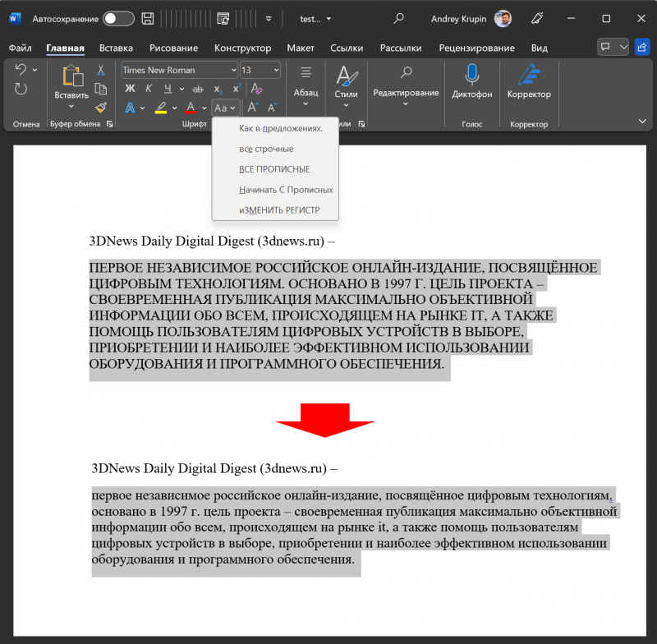Click the yellow text highlight icon

(161, 108)
